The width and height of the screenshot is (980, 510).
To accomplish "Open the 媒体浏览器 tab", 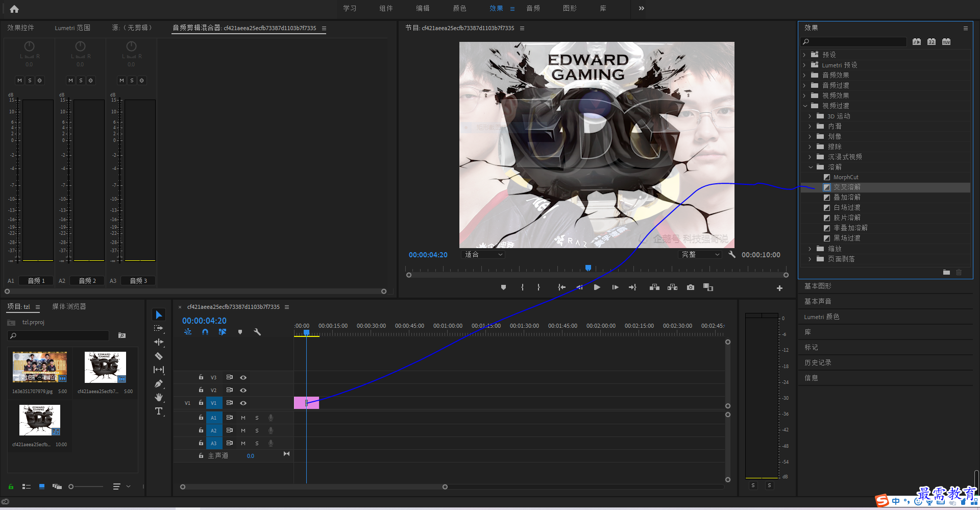I will tap(69, 306).
